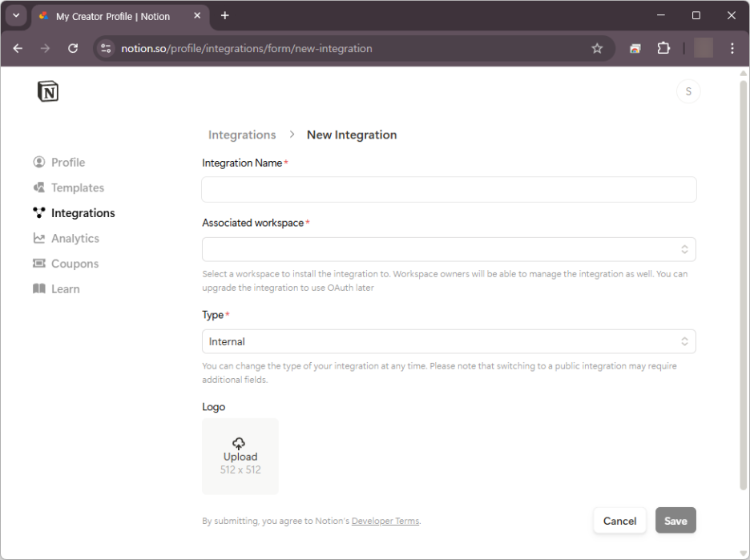Open Integrations in the sidebar
Viewport: 750px width, 560px height.
[74, 213]
